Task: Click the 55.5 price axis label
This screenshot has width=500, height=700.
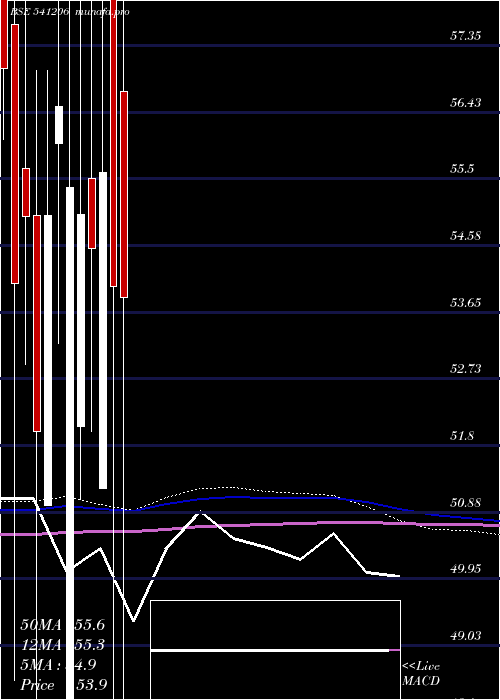Action: click(x=462, y=169)
